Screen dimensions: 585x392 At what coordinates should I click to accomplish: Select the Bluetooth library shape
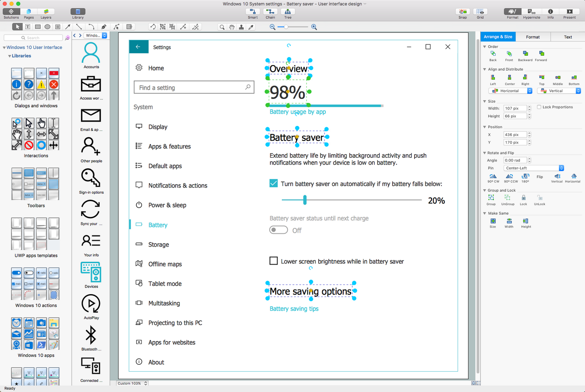[x=91, y=338]
